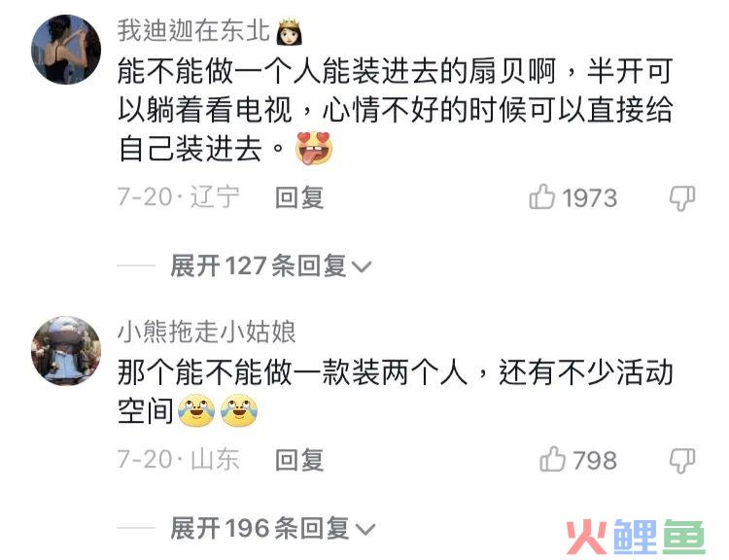
Task: Select the comment text about 装两个人
Action: coord(396,392)
